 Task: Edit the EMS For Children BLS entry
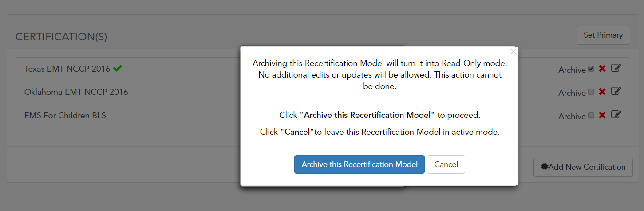click(x=616, y=114)
